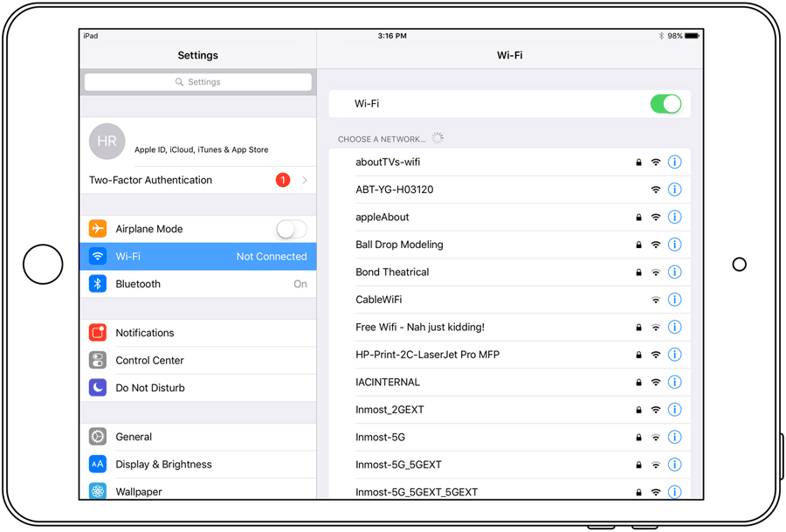Connect to Bond Theatrical network
The width and height of the screenshot is (786, 532).
509,273
